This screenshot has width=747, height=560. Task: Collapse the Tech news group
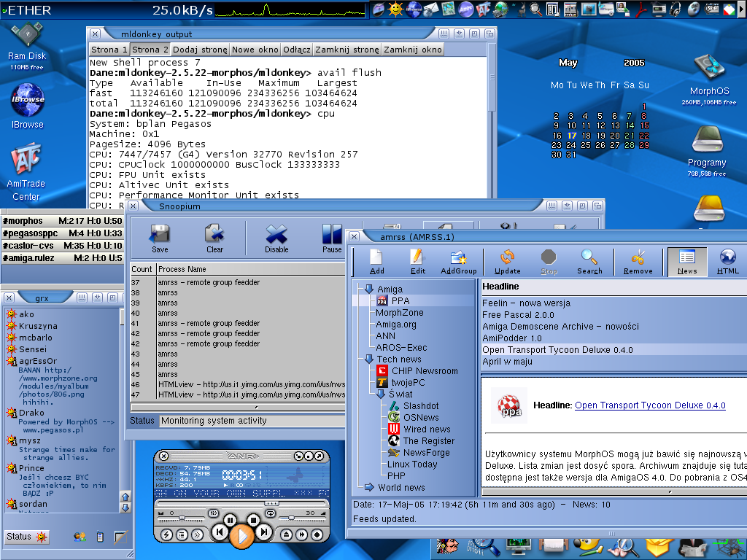coord(368,359)
